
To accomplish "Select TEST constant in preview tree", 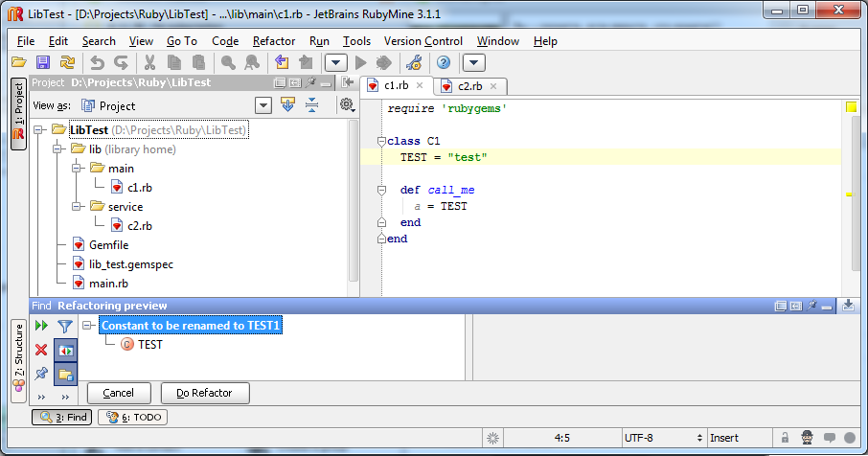I will click(x=142, y=344).
